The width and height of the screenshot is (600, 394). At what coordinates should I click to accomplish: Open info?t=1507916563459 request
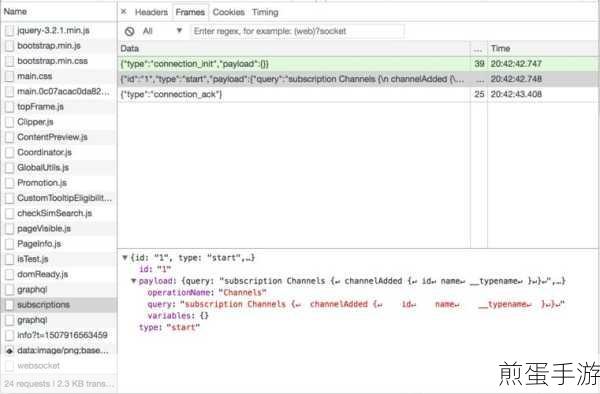coord(59,335)
